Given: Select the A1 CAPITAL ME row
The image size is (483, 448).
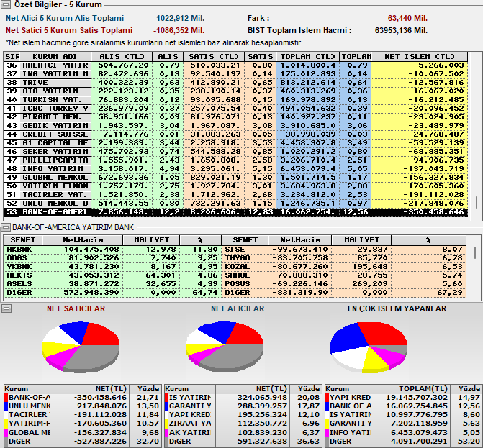Looking at the screenshot, I should point(235,143).
